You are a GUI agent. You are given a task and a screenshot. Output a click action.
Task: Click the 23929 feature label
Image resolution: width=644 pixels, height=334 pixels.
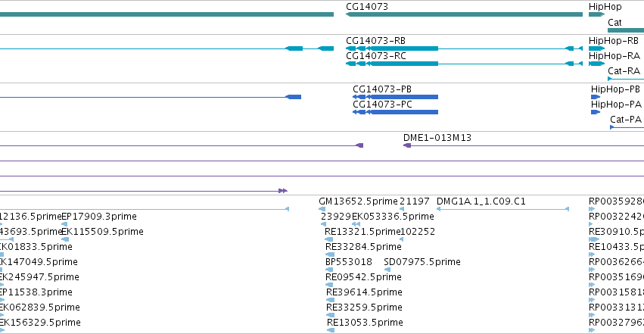pyautogui.click(x=335, y=217)
